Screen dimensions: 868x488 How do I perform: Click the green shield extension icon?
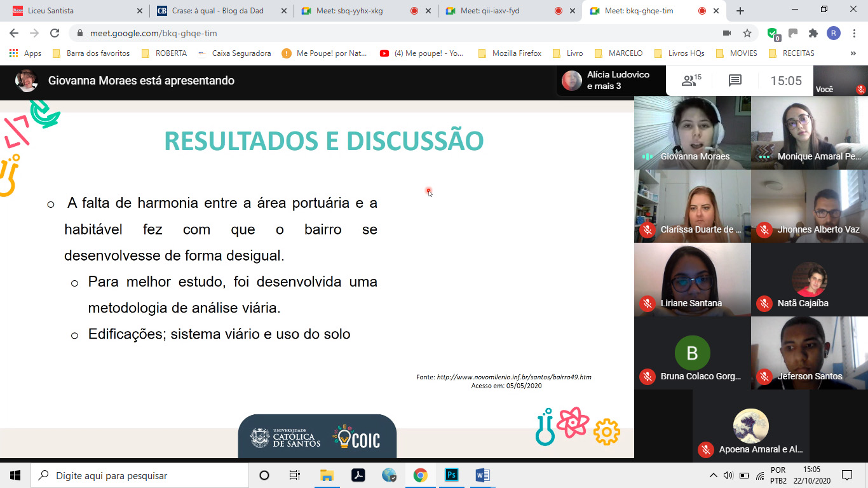pos(772,33)
